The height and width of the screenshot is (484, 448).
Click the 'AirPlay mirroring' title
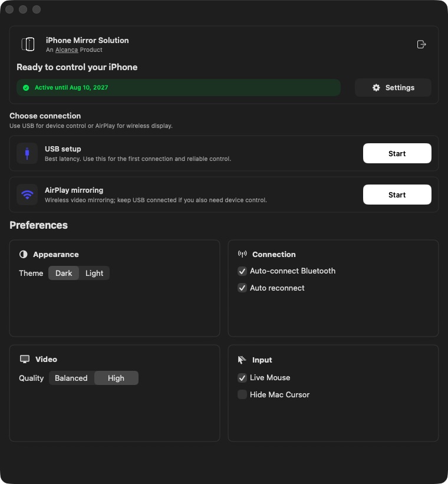(x=74, y=190)
